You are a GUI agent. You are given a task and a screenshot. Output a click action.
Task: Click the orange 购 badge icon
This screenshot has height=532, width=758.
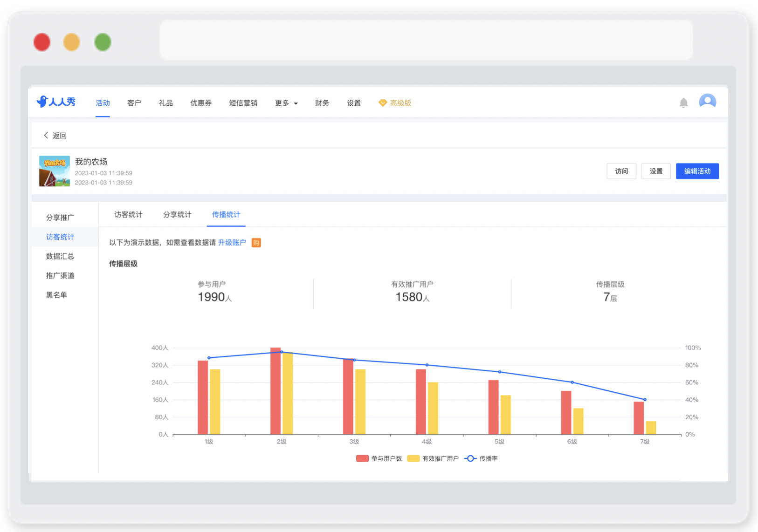(x=256, y=243)
